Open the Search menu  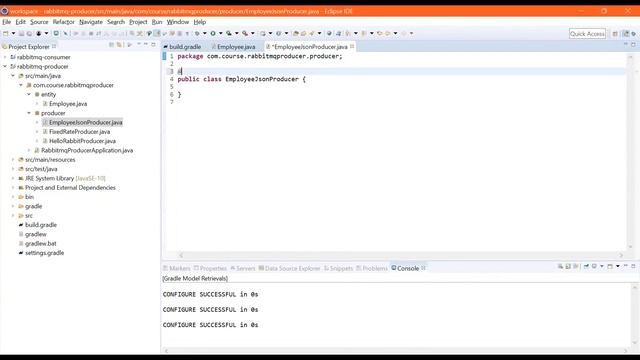116,22
